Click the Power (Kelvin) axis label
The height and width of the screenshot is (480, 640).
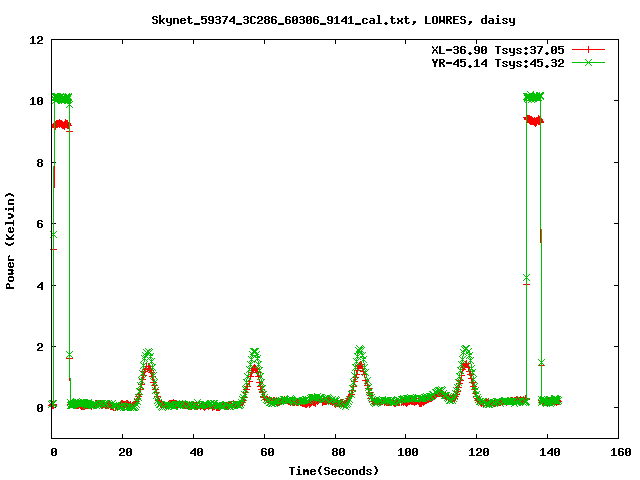(10, 241)
